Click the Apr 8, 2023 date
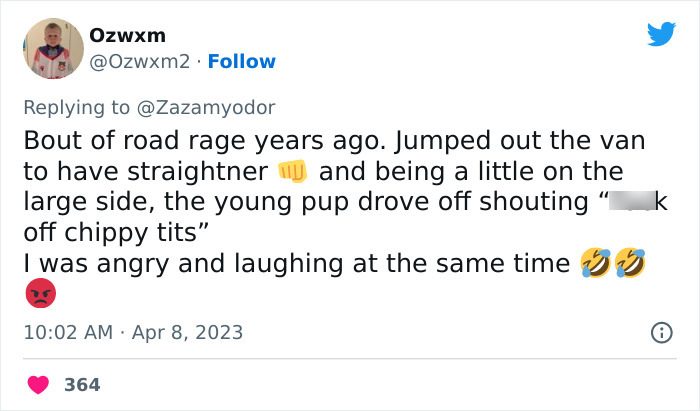This screenshot has height=411, width=700. (185, 332)
